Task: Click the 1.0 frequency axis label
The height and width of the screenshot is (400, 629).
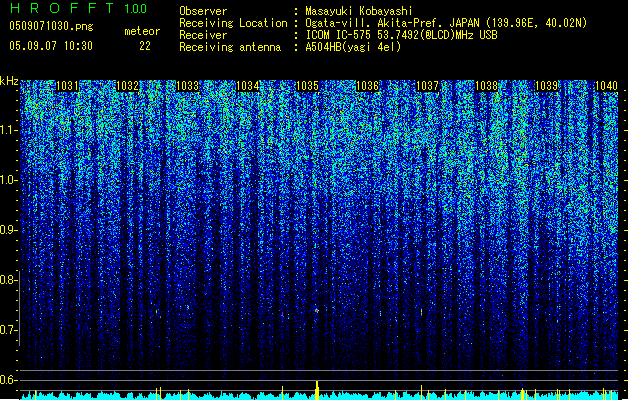Action: click(x=8, y=181)
